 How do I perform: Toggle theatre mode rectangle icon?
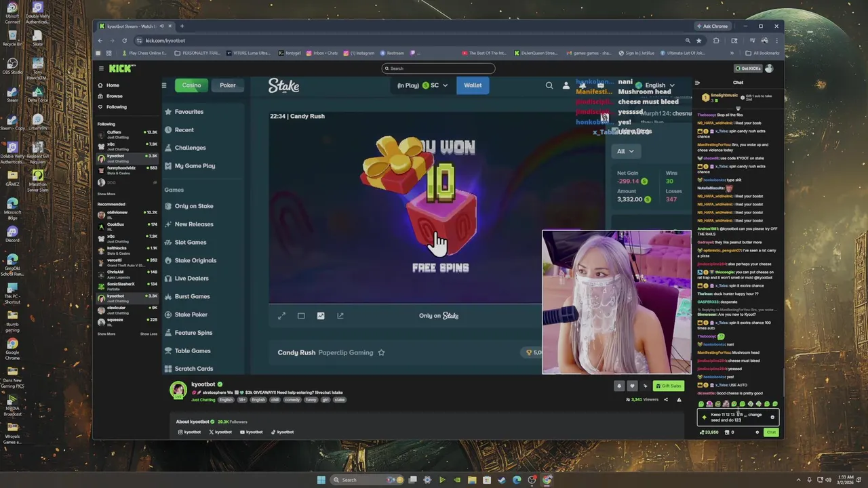[x=301, y=316]
